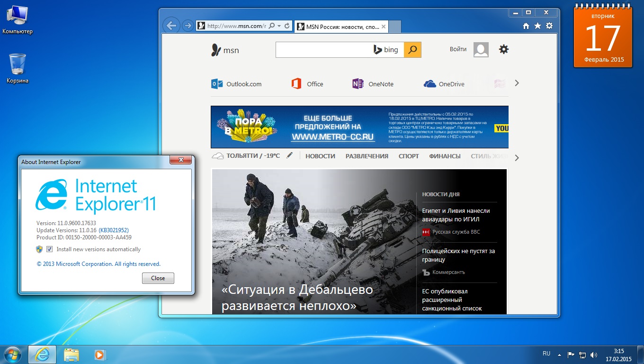Open Египет и Ливия airstrike article

coord(456,215)
